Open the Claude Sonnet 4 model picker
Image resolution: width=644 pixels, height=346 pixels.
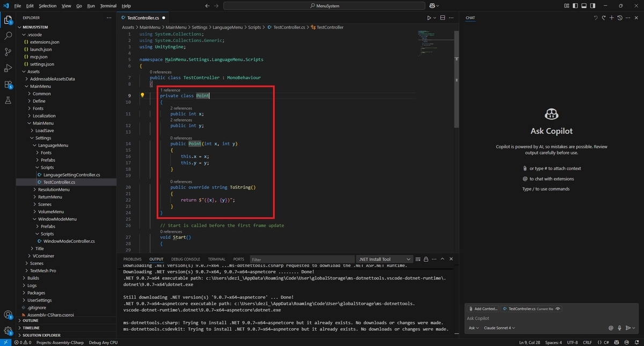click(500, 328)
